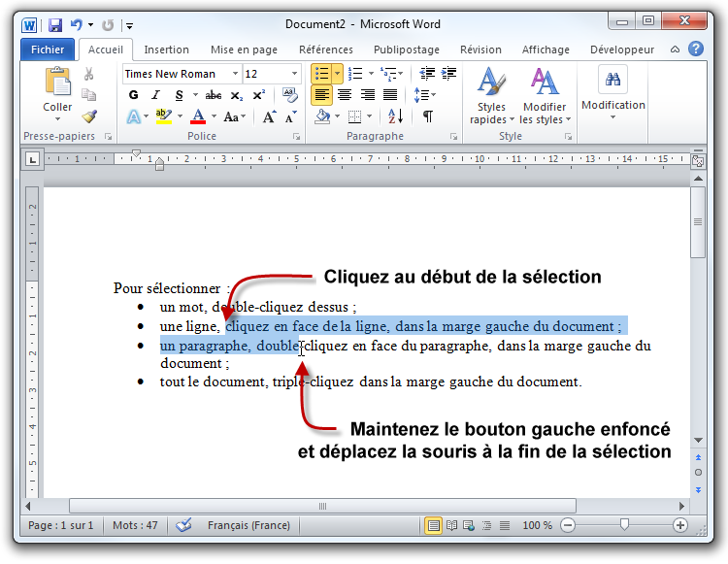The height and width of the screenshot is (564, 728).
Task: Cut selection with the scissors icon
Action: pyautogui.click(x=88, y=74)
